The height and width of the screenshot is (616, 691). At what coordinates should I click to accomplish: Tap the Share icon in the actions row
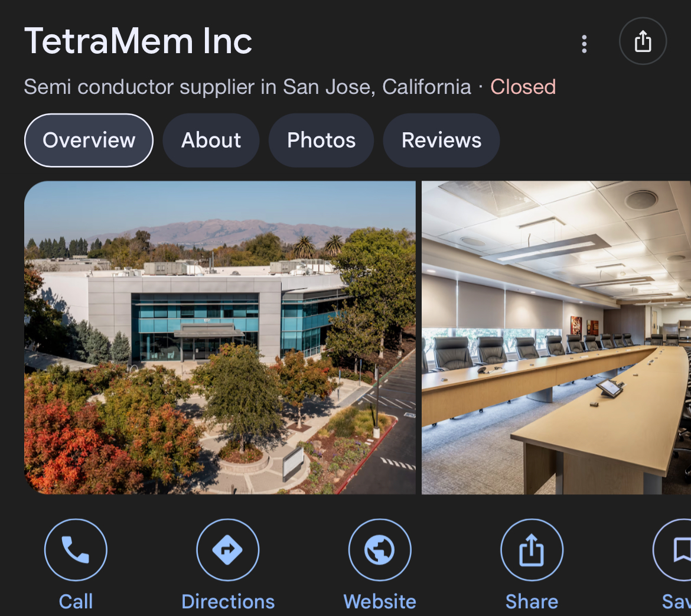[532, 550]
